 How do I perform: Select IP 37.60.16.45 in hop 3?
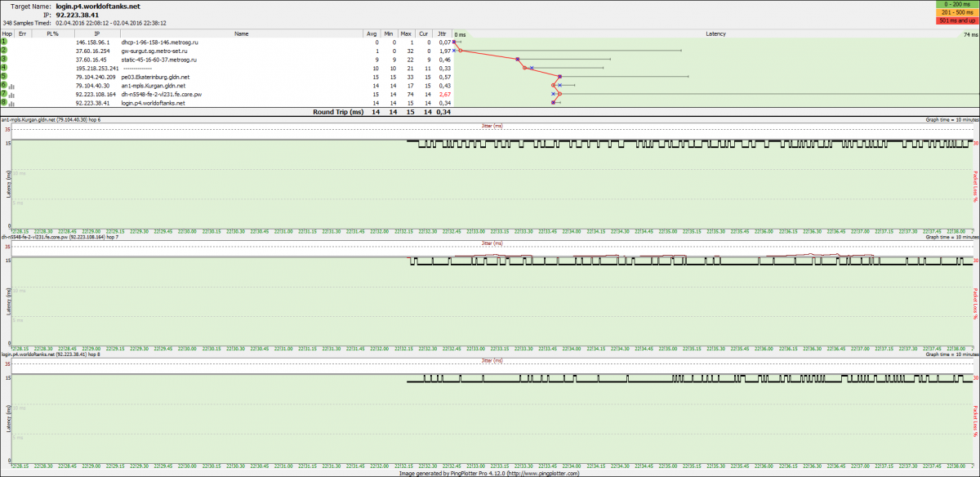(x=91, y=59)
